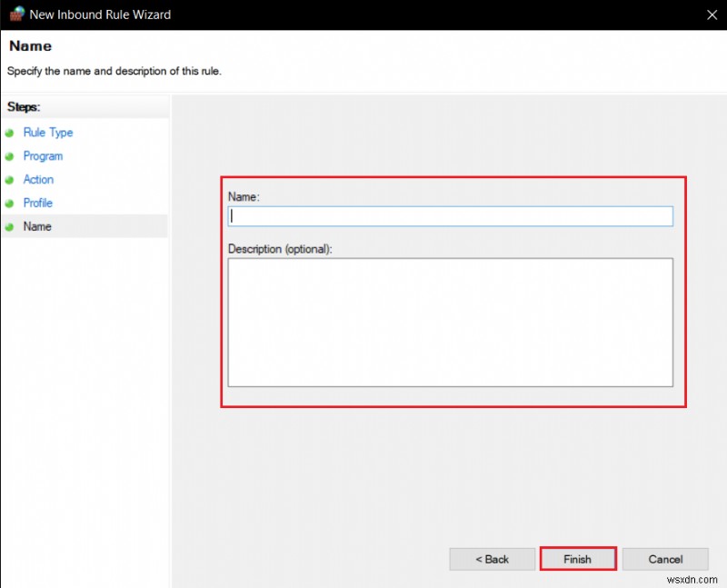Select the Name step in the sidebar

pos(37,227)
